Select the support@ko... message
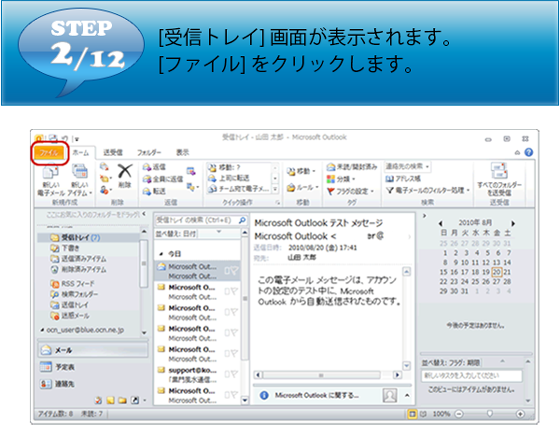 197,374
